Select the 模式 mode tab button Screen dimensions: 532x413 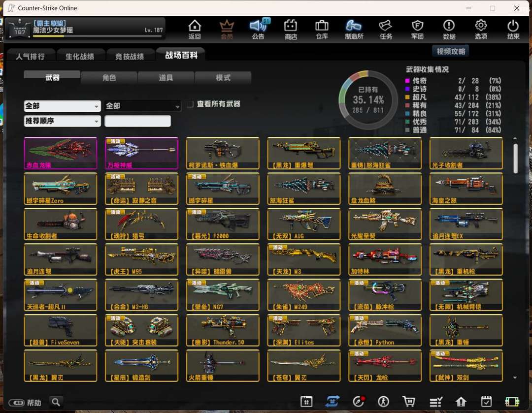223,78
